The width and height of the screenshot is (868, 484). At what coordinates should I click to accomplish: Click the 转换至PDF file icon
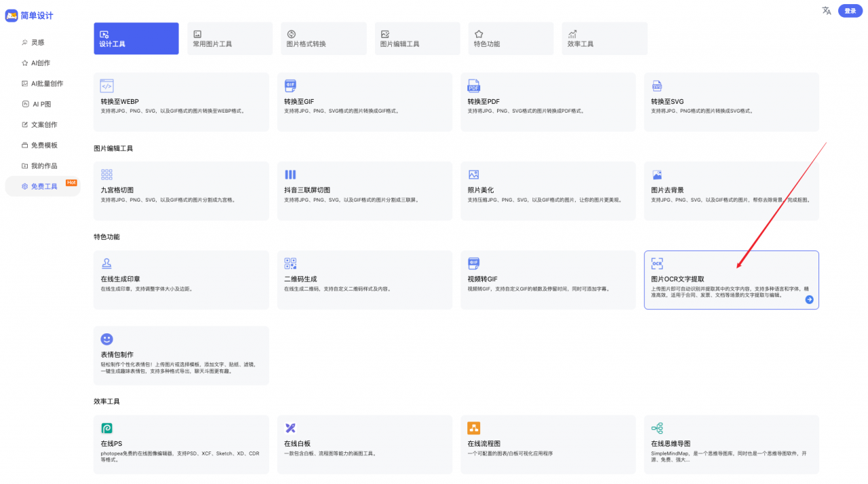[x=473, y=86]
